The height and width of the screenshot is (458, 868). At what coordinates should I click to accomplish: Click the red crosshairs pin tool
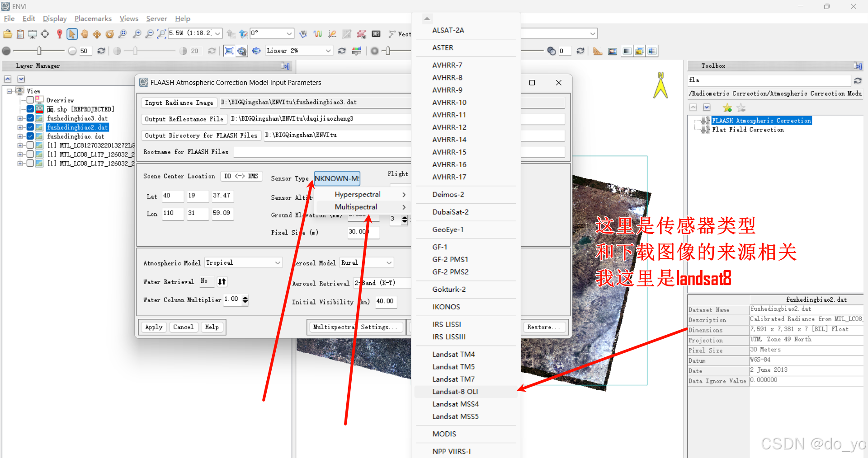[59, 34]
